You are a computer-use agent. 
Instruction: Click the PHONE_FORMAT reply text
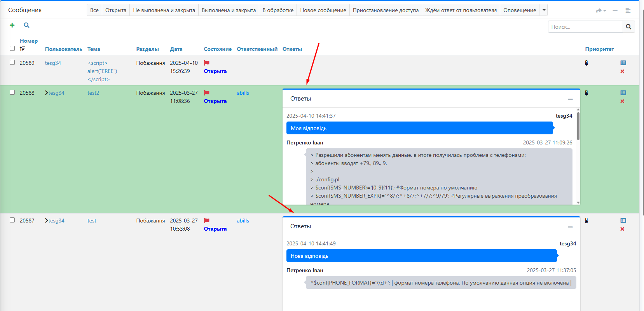441,283
